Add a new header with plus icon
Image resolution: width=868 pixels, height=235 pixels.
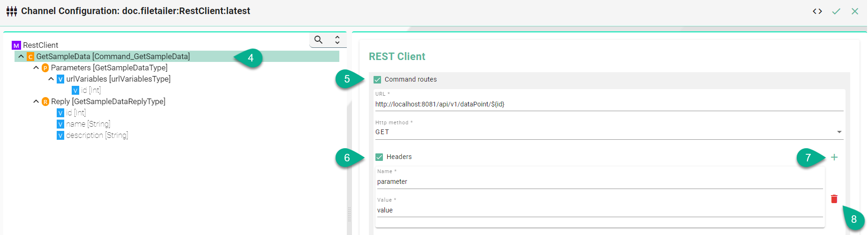coord(834,157)
